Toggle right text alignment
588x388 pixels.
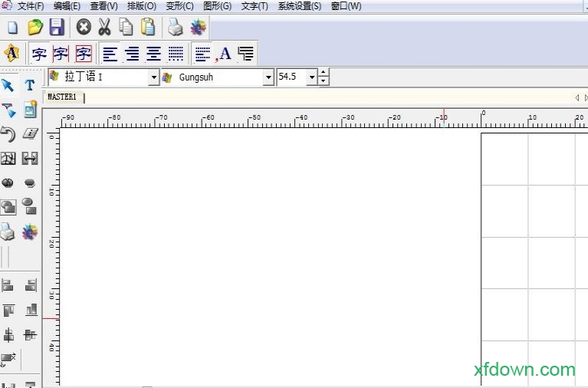click(133, 54)
